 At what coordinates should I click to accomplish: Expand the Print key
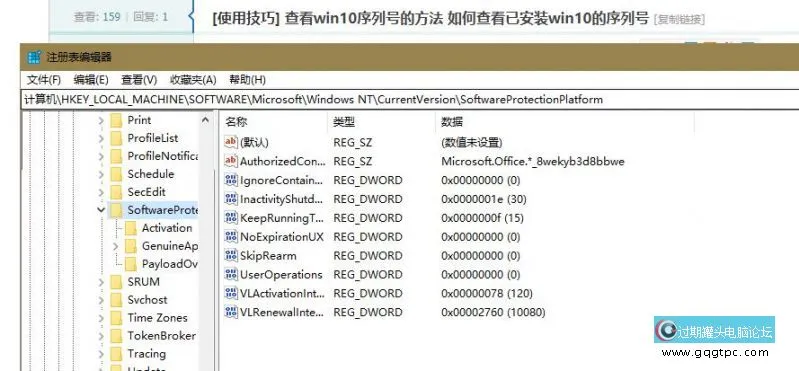(x=101, y=120)
